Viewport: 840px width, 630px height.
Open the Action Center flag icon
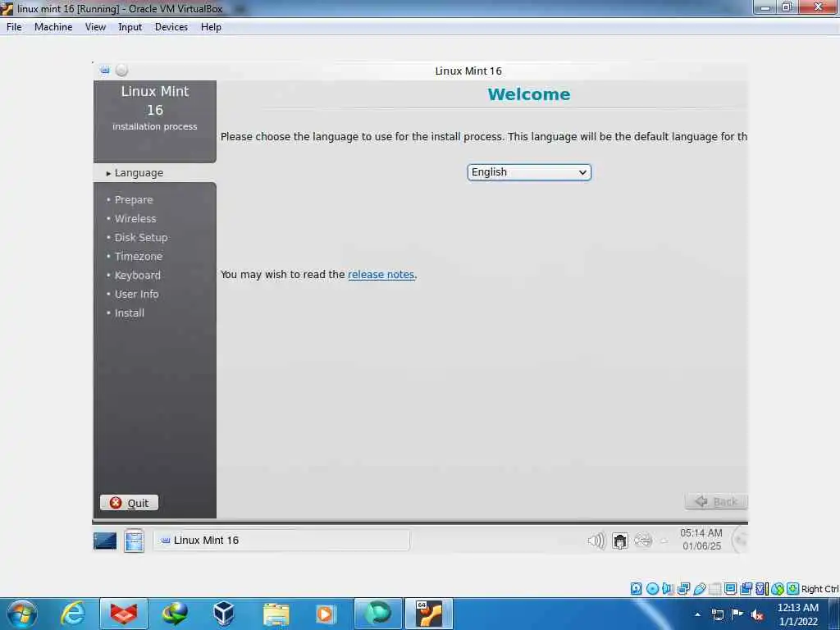point(737,614)
